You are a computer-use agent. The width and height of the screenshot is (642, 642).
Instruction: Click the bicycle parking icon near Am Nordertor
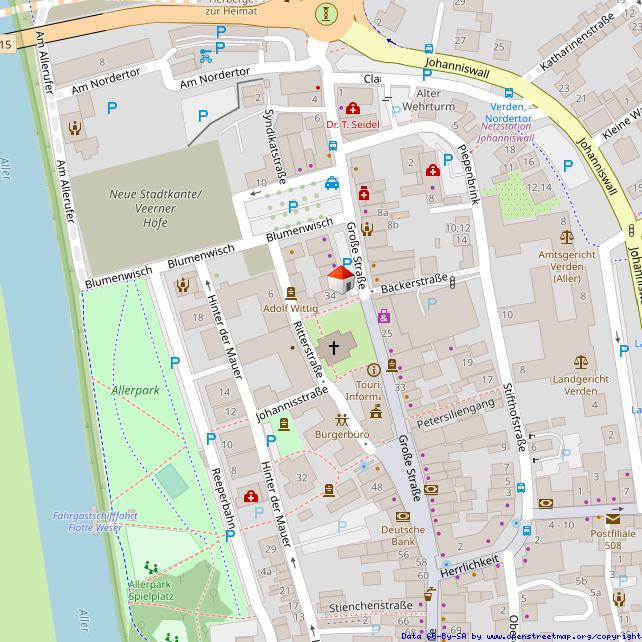click(205, 55)
